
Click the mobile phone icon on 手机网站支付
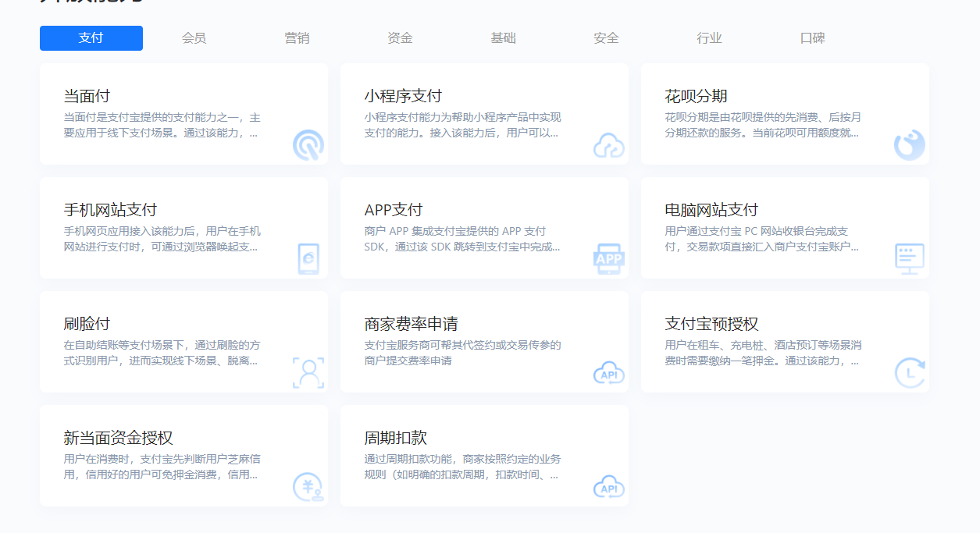point(308,258)
